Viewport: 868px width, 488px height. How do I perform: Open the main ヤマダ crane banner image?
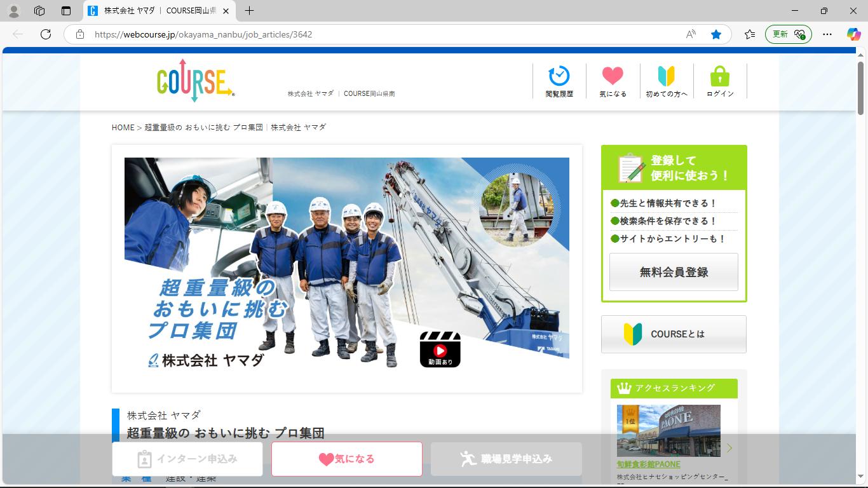click(347, 264)
